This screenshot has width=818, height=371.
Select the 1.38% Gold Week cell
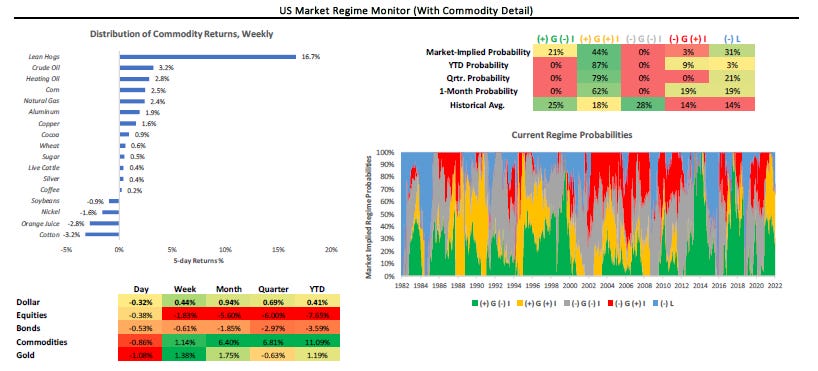click(x=185, y=355)
